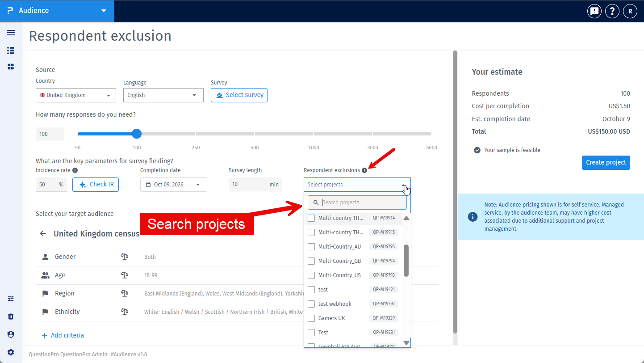Click the project list scroll down arrow
Image resolution: width=644 pixels, height=363 pixels.
406,343
